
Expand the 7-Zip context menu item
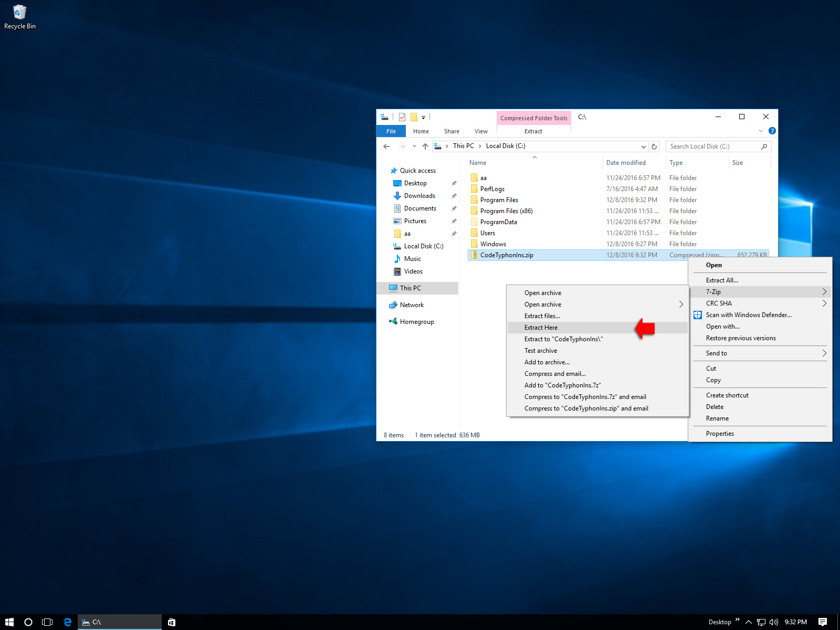pyautogui.click(x=760, y=292)
